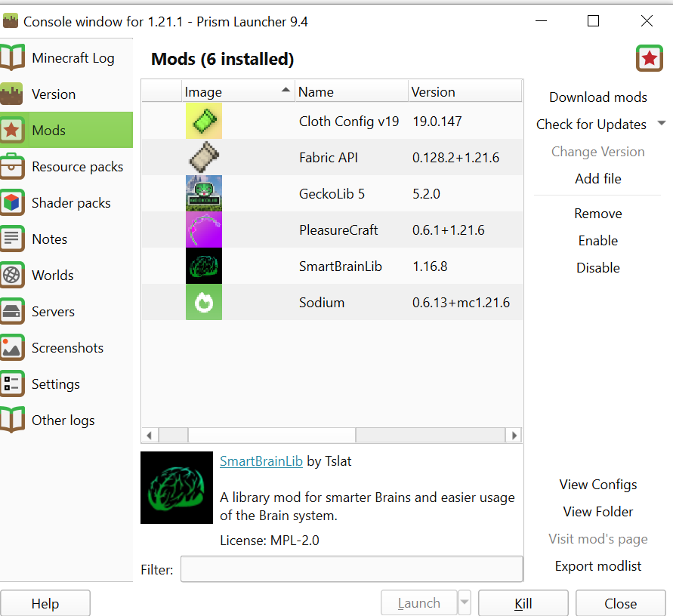Kill the running instance
This screenshot has width=673, height=616.
tap(523, 603)
